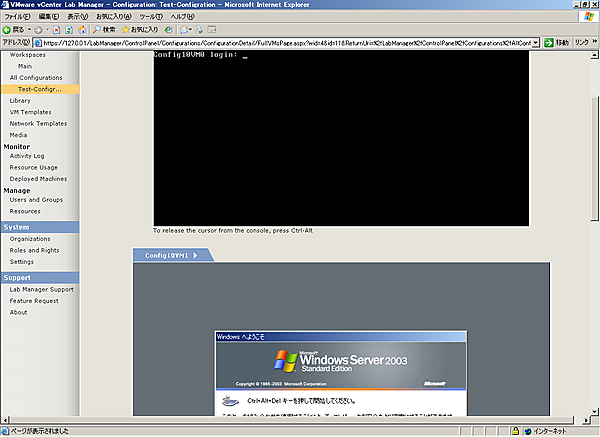Open Roles and Rights

pyautogui.click(x=34, y=250)
